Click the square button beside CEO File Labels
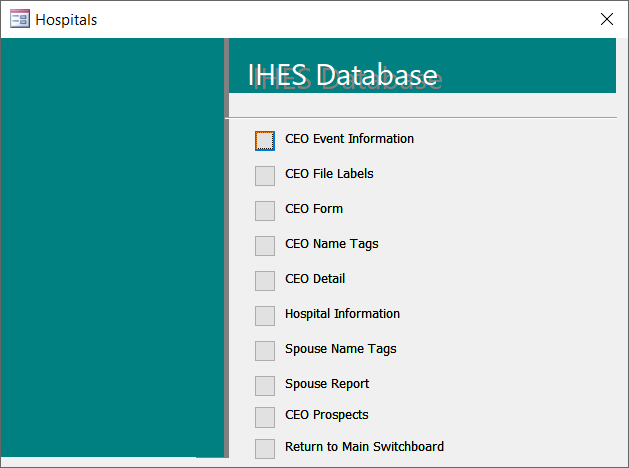This screenshot has width=629, height=468. [265, 176]
